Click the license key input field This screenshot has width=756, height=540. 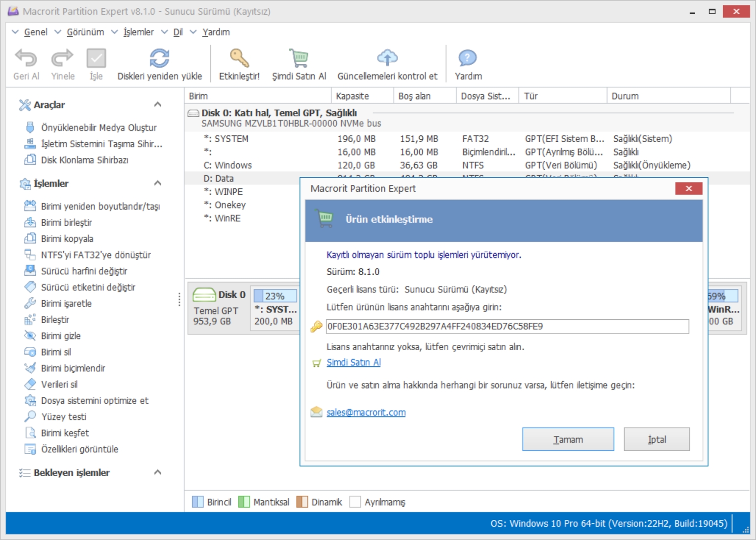click(x=507, y=326)
